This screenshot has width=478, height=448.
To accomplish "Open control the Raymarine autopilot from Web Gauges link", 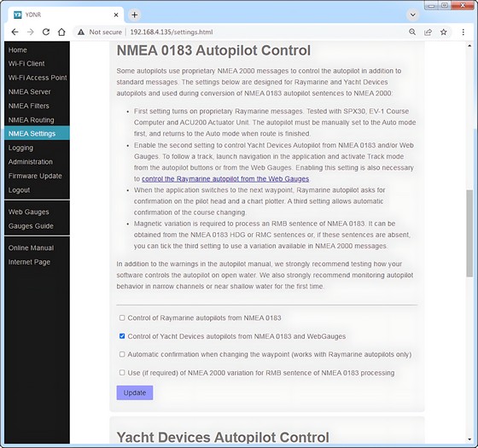I will pyautogui.click(x=225, y=179).
